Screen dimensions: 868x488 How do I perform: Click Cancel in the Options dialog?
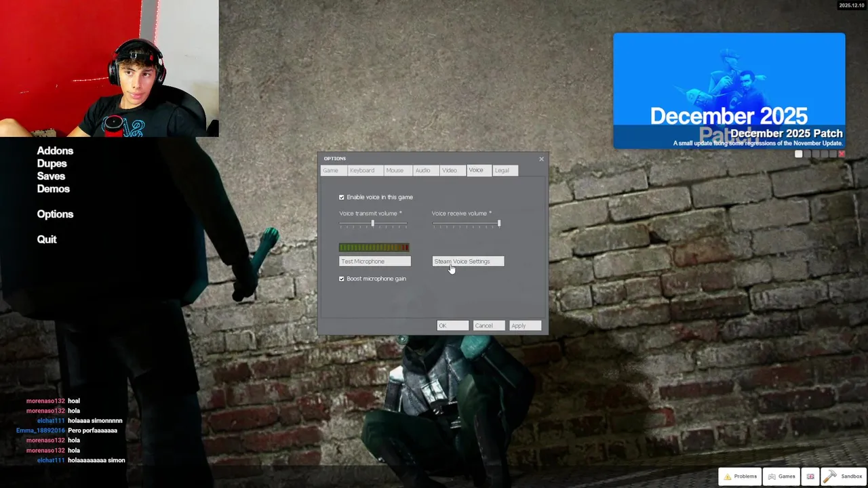point(489,326)
